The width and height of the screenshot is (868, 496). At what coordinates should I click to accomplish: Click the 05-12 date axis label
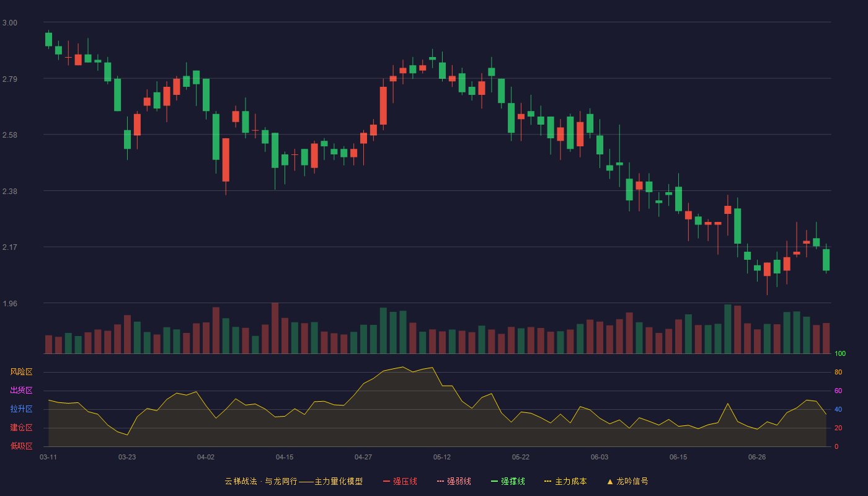tap(442, 457)
